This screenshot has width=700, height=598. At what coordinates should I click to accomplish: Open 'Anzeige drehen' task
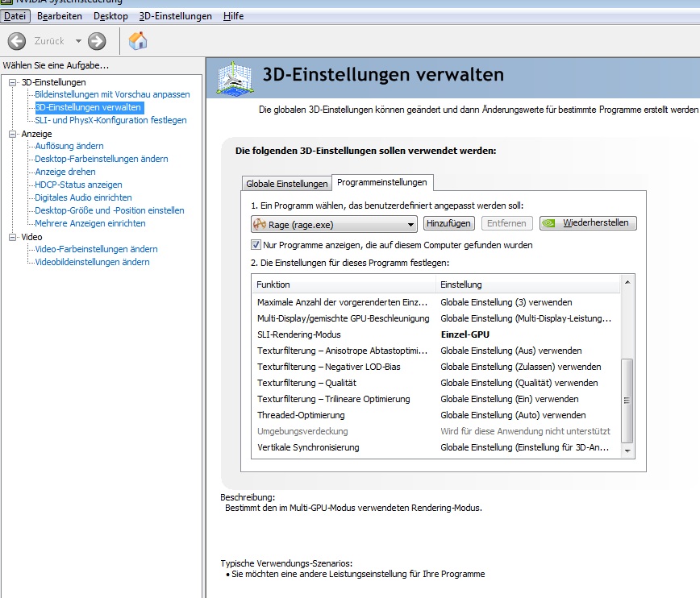click(x=65, y=172)
